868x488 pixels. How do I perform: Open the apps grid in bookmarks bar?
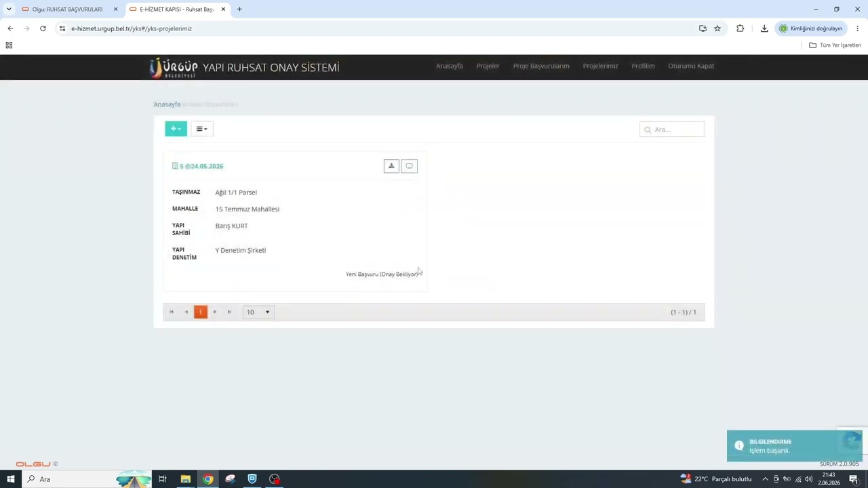pos(9,45)
